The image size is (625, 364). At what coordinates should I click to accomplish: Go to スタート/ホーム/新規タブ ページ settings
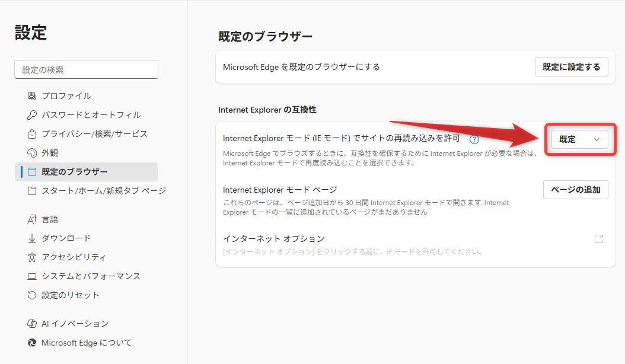pyautogui.click(x=103, y=191)
